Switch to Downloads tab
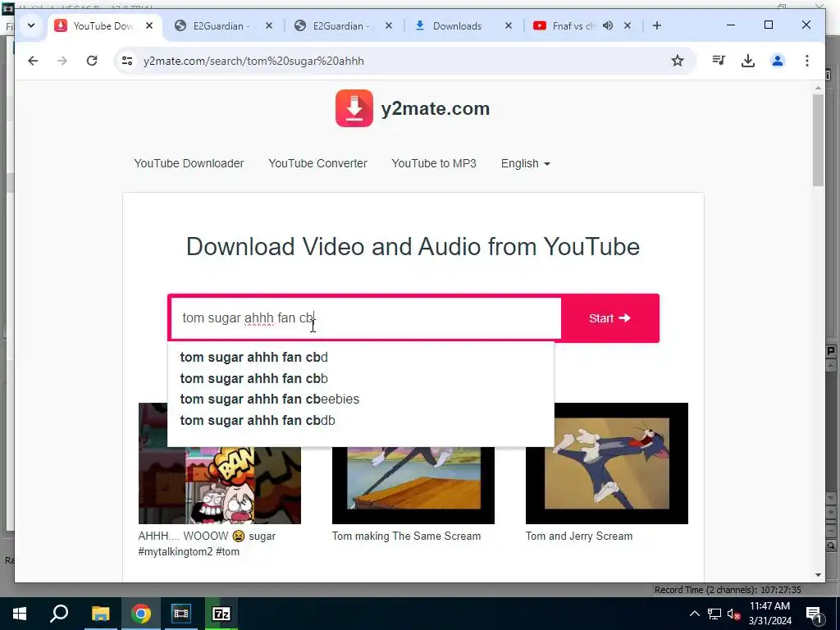This screenshot has width=840, height=630. 456,25
